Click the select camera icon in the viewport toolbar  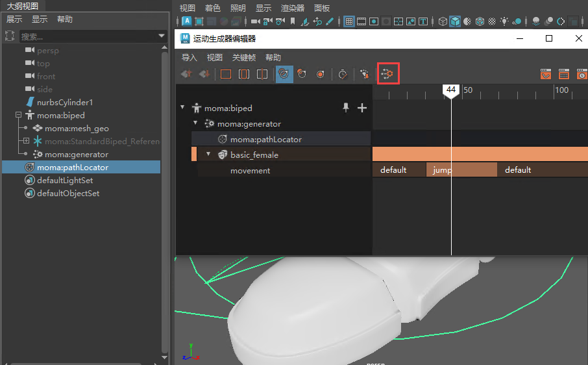click(255, 21)
